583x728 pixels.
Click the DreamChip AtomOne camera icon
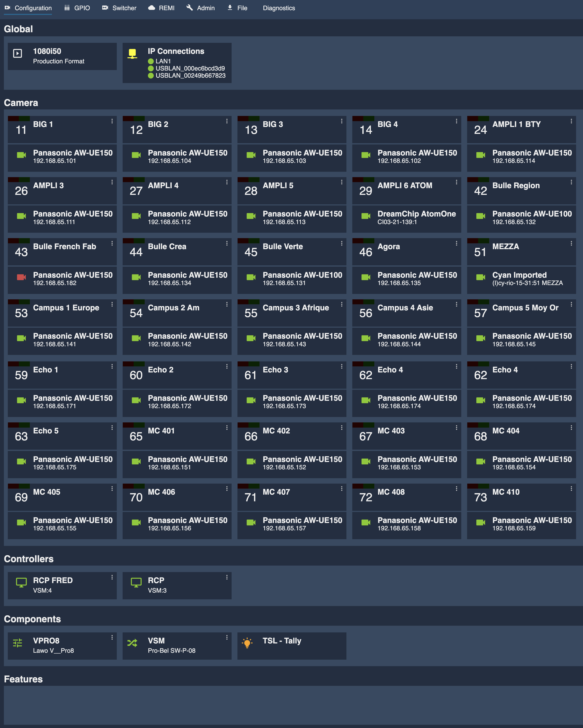[x=366, y=216]
